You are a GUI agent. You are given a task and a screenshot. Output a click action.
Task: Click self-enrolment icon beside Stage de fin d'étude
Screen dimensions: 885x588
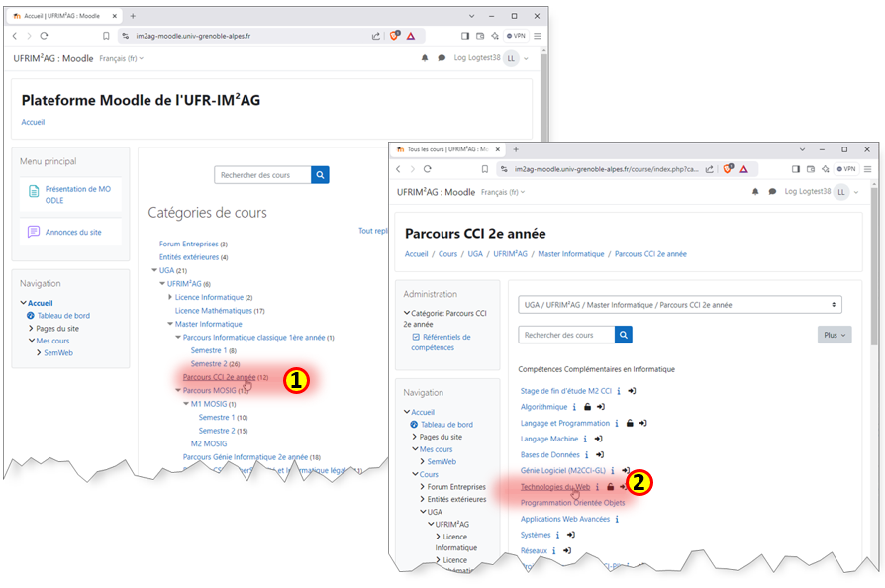coord(632,391)
